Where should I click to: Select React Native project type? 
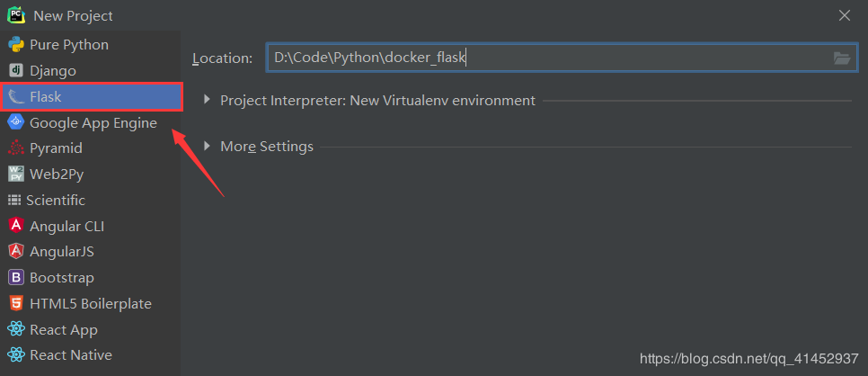(70, 355)
